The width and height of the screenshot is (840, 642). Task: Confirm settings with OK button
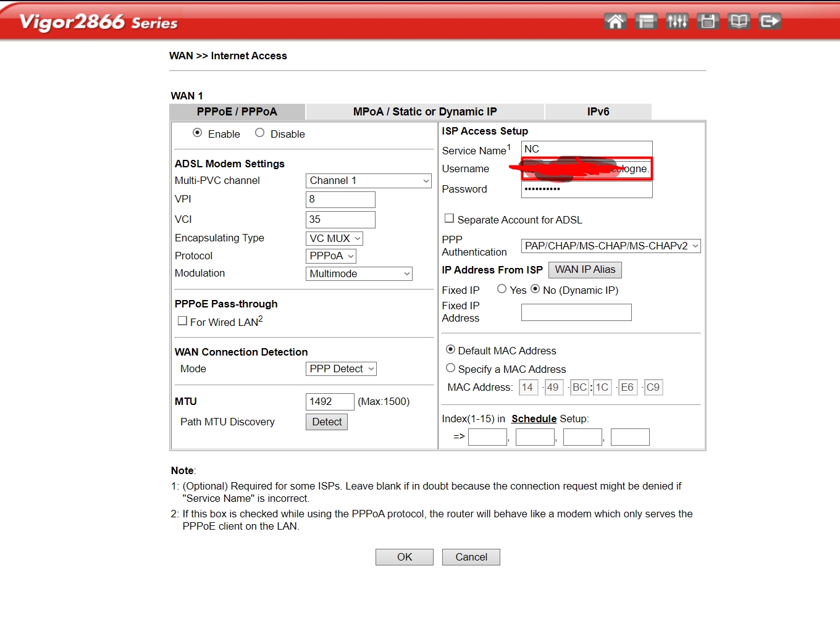pyautogui.click(x=405, y=557)
